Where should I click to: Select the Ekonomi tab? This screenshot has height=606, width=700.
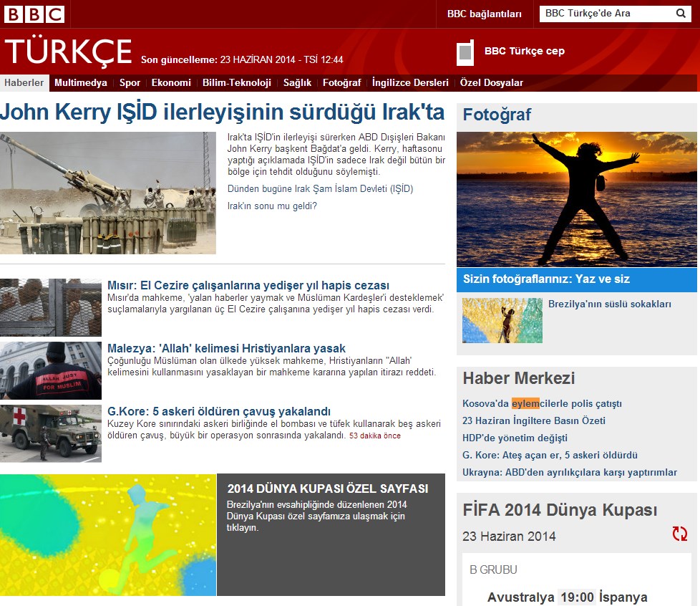pos(172,82)
